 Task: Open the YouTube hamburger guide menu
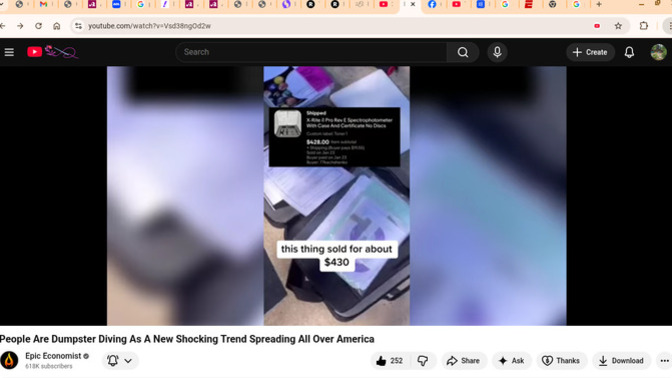coord(9,52)
